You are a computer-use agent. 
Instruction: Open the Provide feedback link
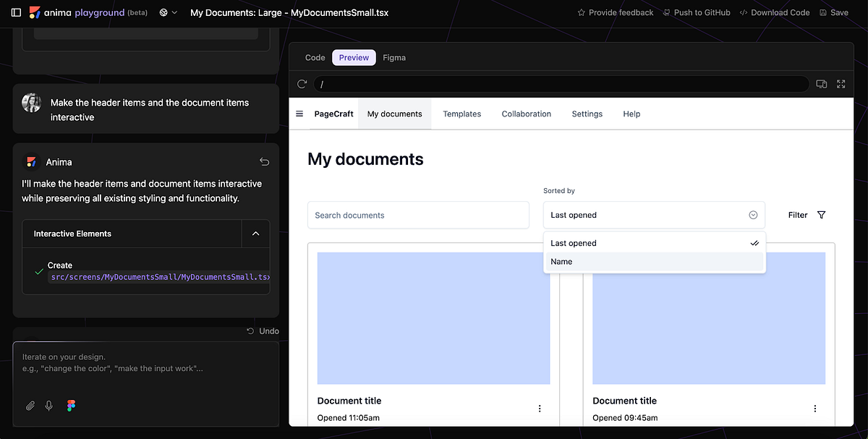(615, 12)
